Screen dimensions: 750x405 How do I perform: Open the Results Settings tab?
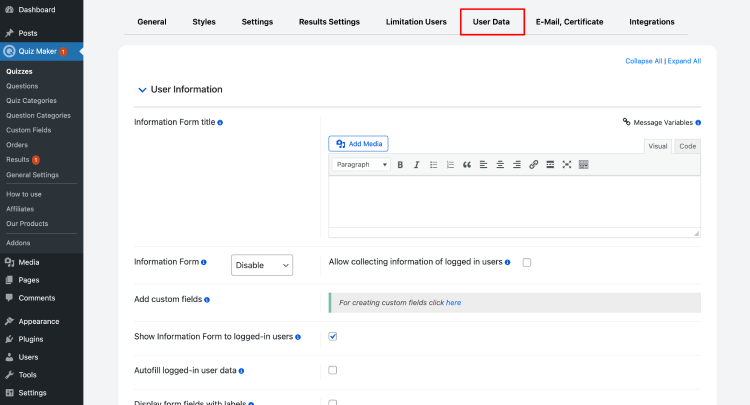pos(329,22)
